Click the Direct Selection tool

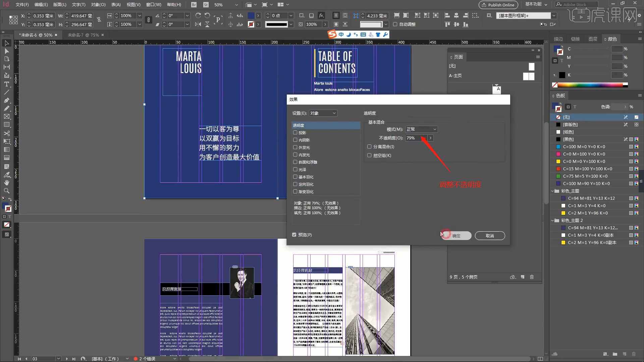tap(6, 51)
